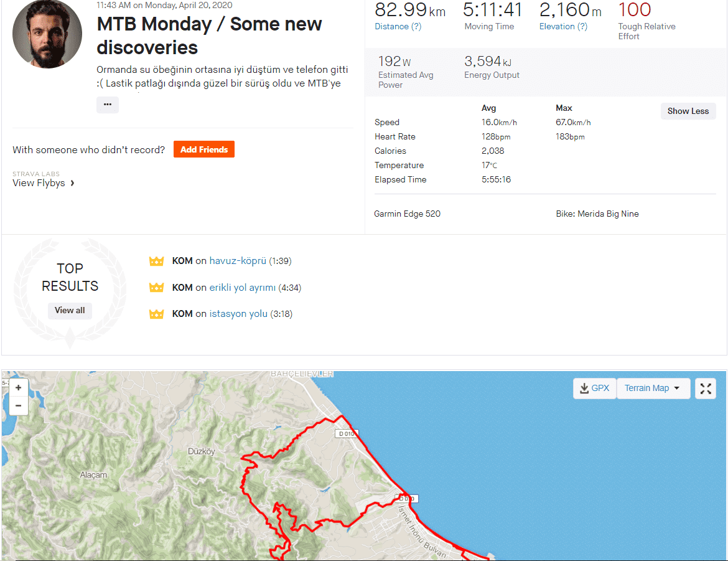The width and height of the screenshot is (728, 561).
Task: Open the erikli yol ayrımı segment
Action: coord(243,288)
